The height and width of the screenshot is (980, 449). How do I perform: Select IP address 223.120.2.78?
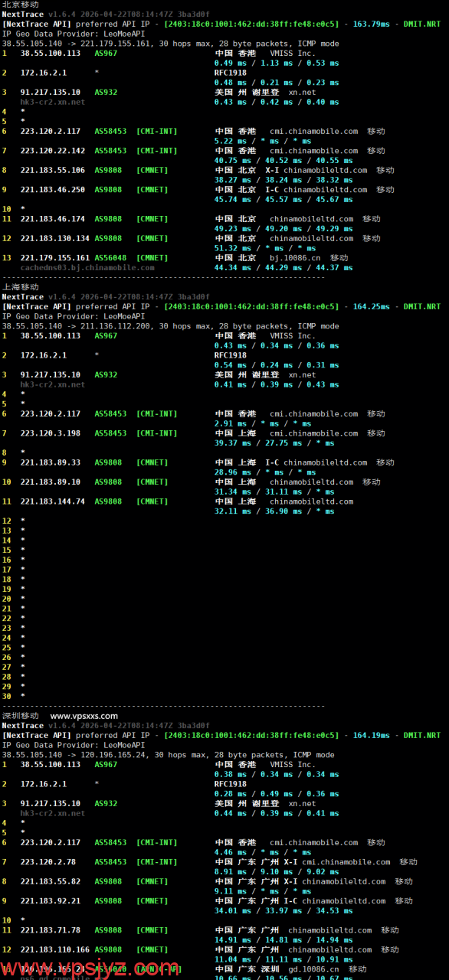tap(48, 862)
